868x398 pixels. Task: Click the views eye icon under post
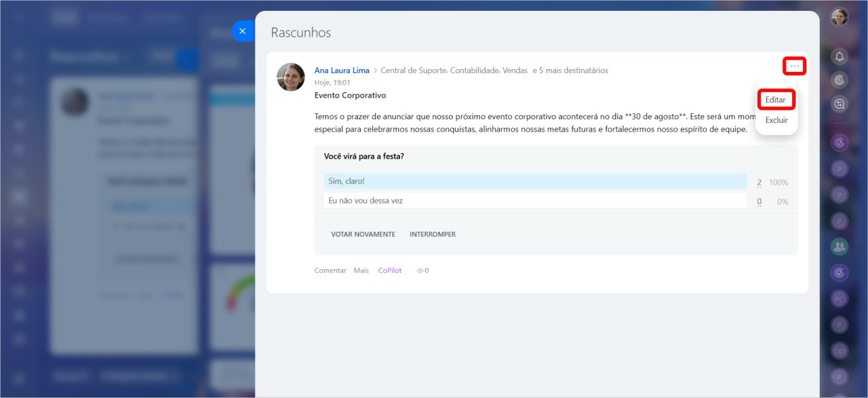[x=420, y=271]
